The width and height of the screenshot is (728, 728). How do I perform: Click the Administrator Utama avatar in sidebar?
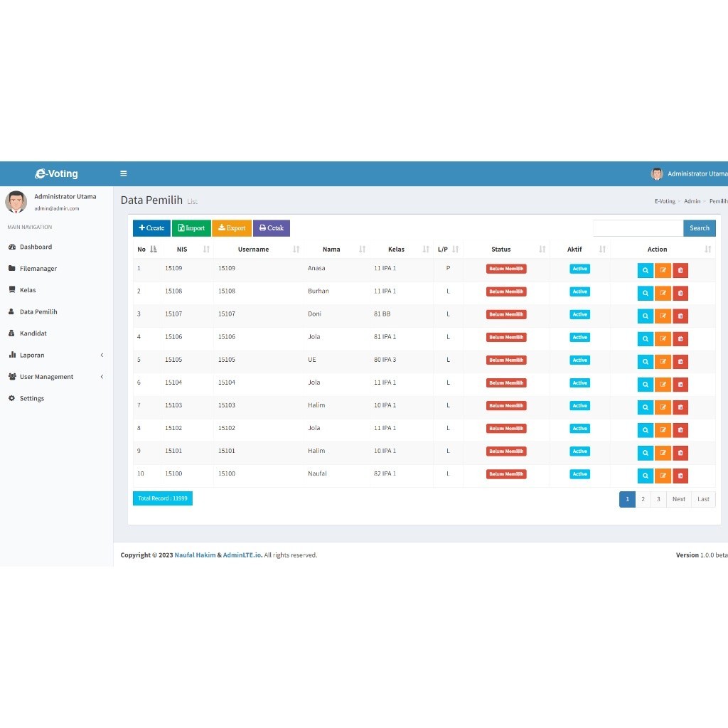coord(16,202)
